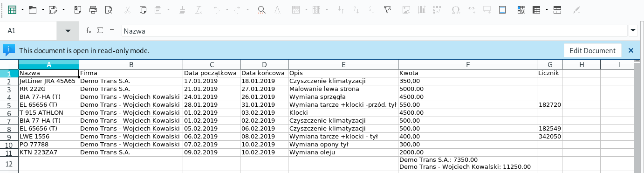The height and width of the screenshot is (173, 644).
Task: Click the Edit Document button
Action: pyautogui.click(x=592, y=50)
